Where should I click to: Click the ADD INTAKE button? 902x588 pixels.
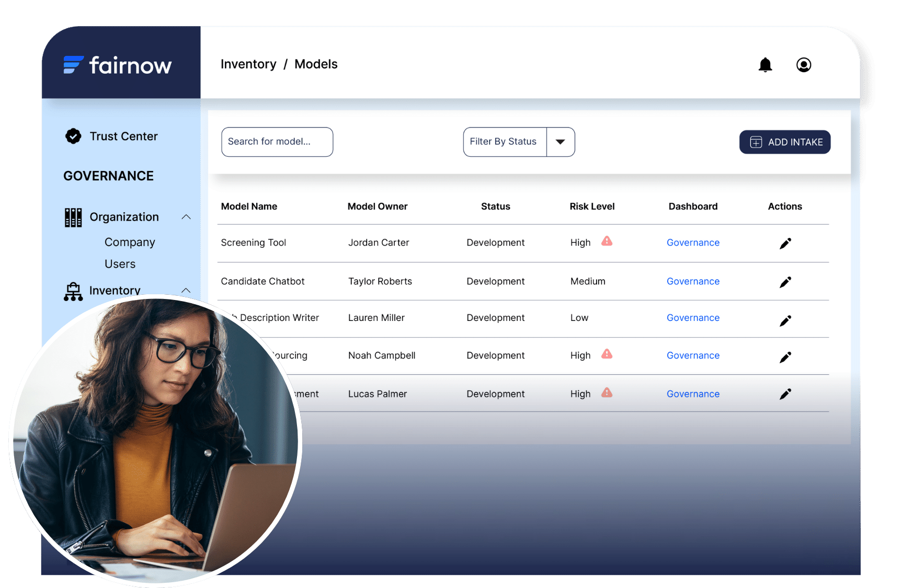pyautogui.click(x=785, y=142)
